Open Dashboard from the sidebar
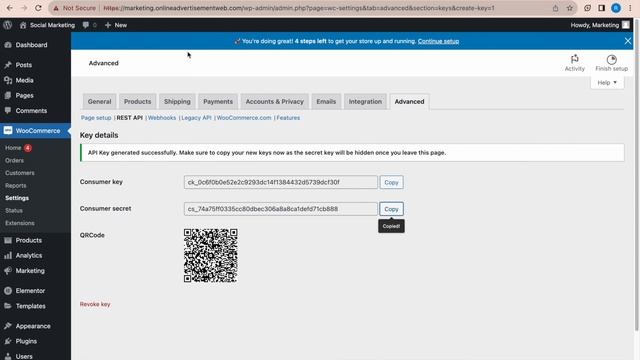 tap(31, 45)
